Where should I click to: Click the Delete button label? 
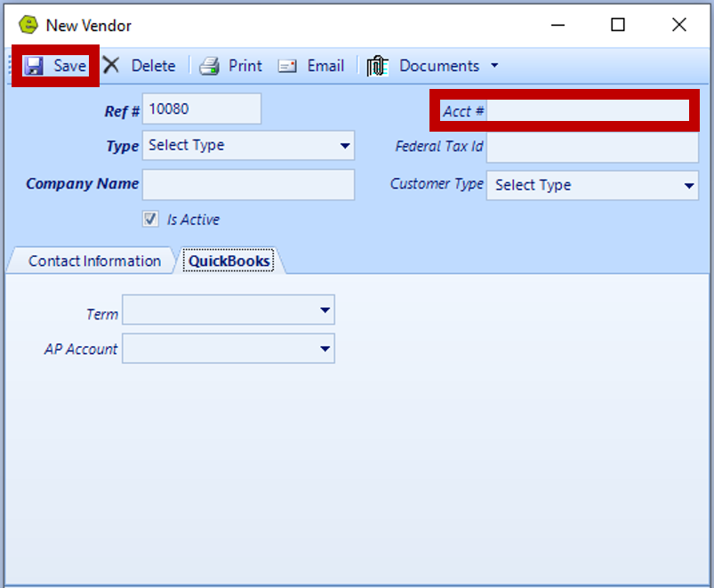pos(153,65)
